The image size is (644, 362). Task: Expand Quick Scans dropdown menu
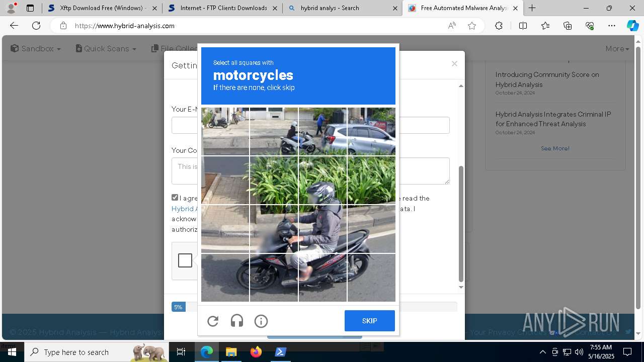click(x=106, y=49)
